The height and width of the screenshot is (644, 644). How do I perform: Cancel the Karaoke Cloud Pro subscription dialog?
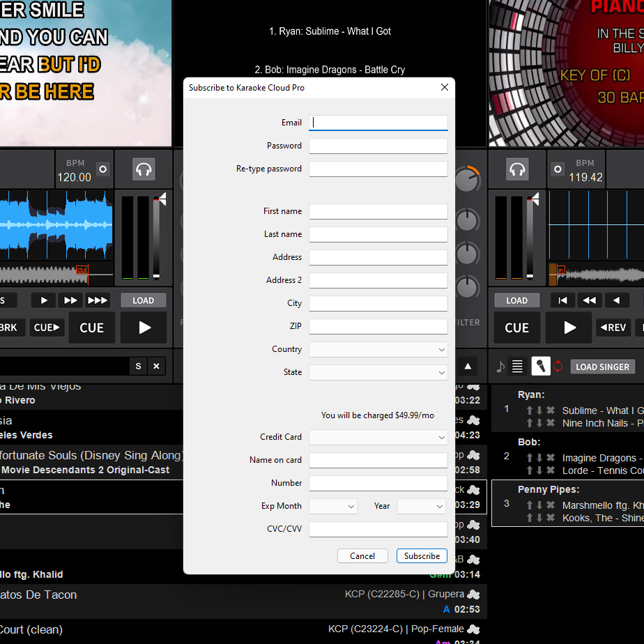362,555
